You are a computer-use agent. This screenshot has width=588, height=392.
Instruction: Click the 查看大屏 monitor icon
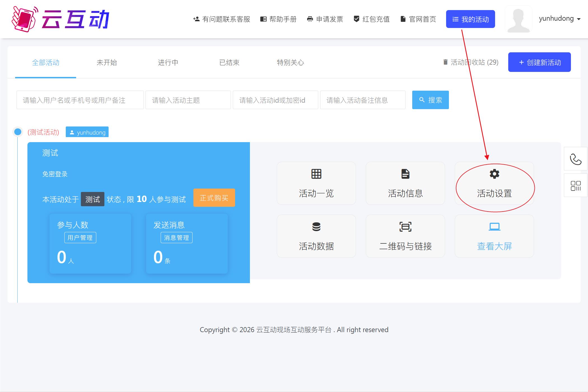point(494,227)
